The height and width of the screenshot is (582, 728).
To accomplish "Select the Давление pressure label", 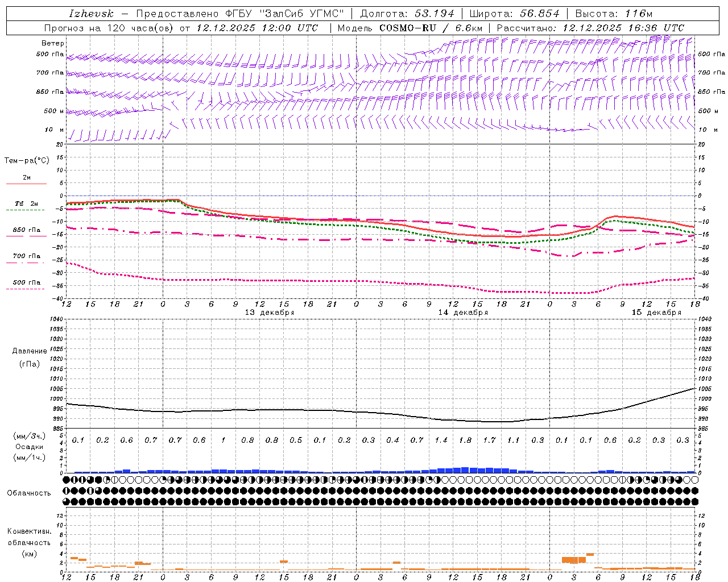I will point(30,351).
